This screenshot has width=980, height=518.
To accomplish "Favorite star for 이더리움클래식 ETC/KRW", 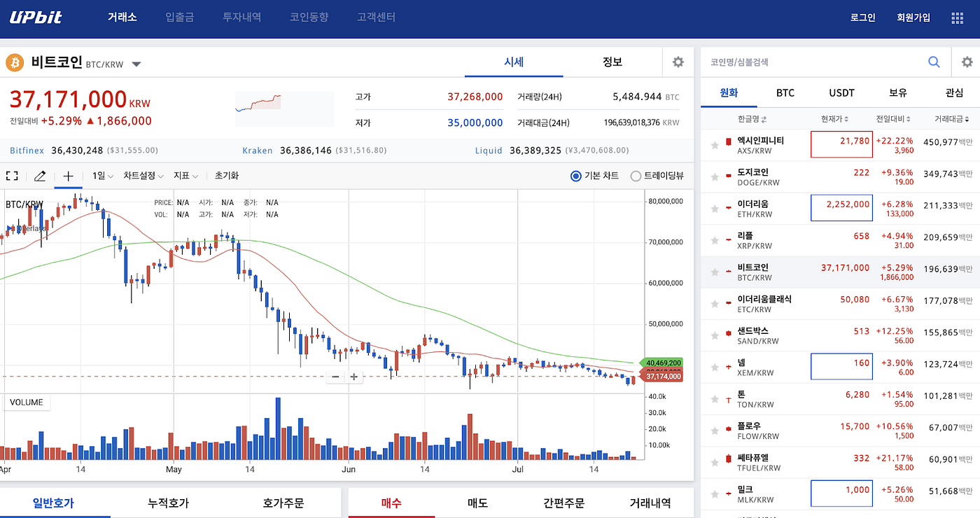I will (x=715, y=304).
